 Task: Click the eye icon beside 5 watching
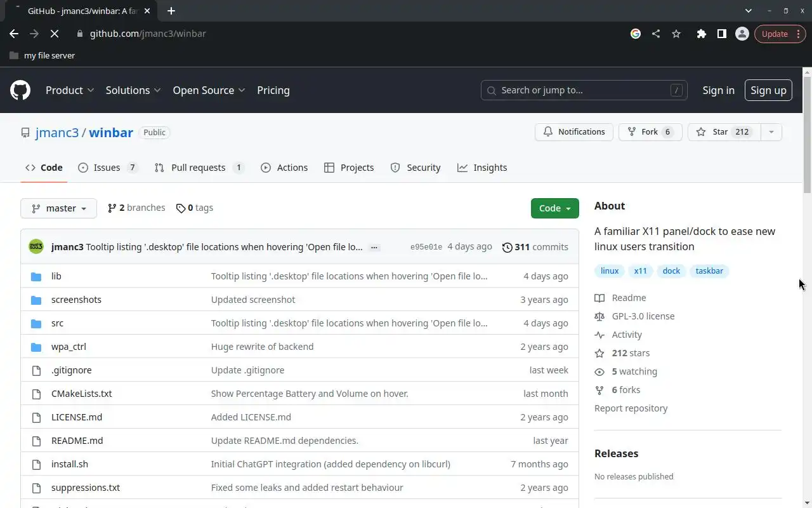coord(599,371)
